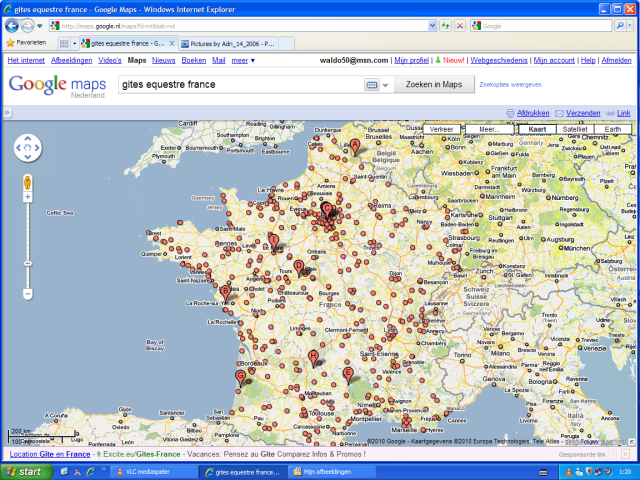This screenshot has width=640, height=480.
Task: Open a new blank tab
Action: click(x=287, y=43)
